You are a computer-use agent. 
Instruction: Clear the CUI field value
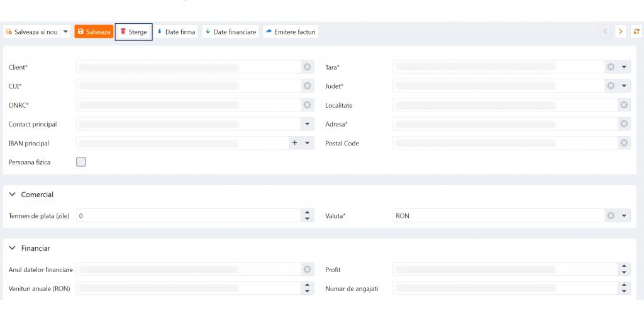pos(307,86)
